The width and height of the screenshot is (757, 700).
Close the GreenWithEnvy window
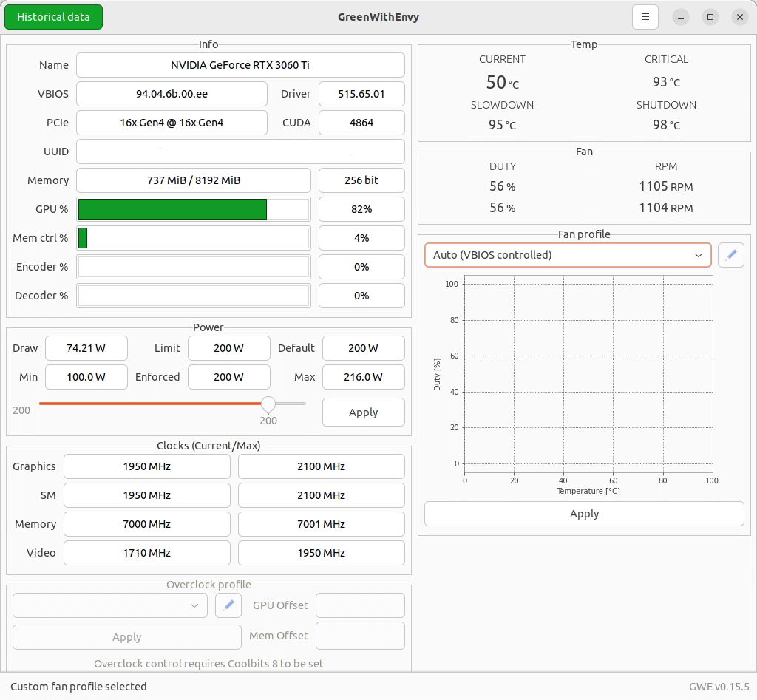tap(739, 18)
